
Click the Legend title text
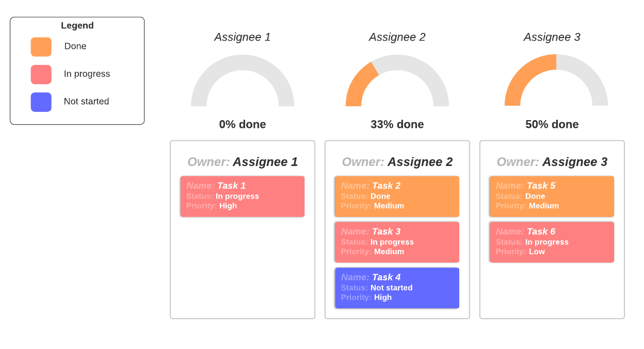[77, 26]
